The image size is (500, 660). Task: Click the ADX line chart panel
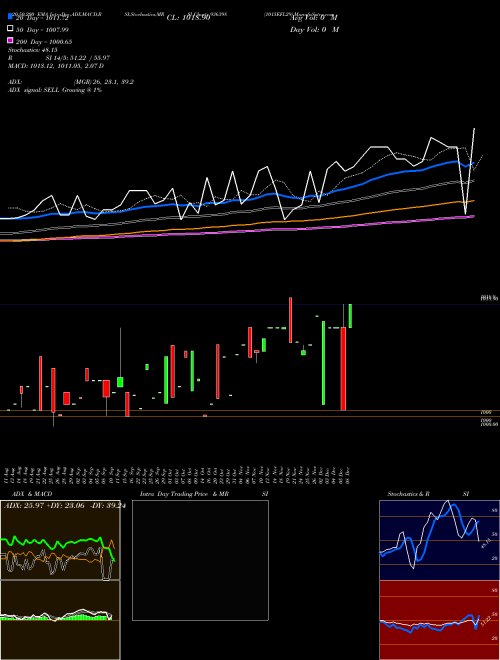pos(60,540)
